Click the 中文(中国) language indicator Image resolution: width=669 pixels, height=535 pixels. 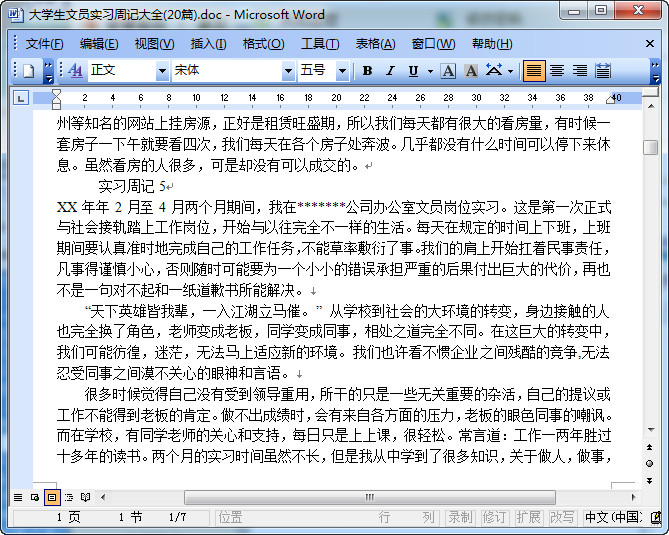(x=613, y=518)
